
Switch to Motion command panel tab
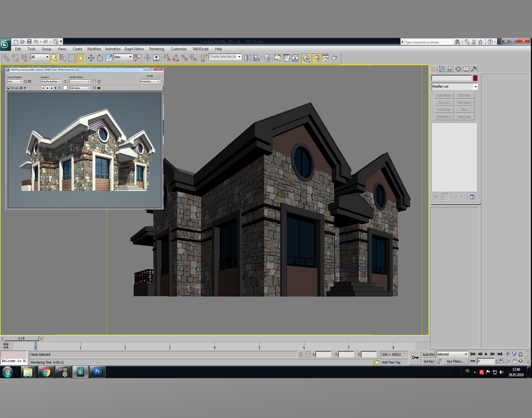(458, 69)
